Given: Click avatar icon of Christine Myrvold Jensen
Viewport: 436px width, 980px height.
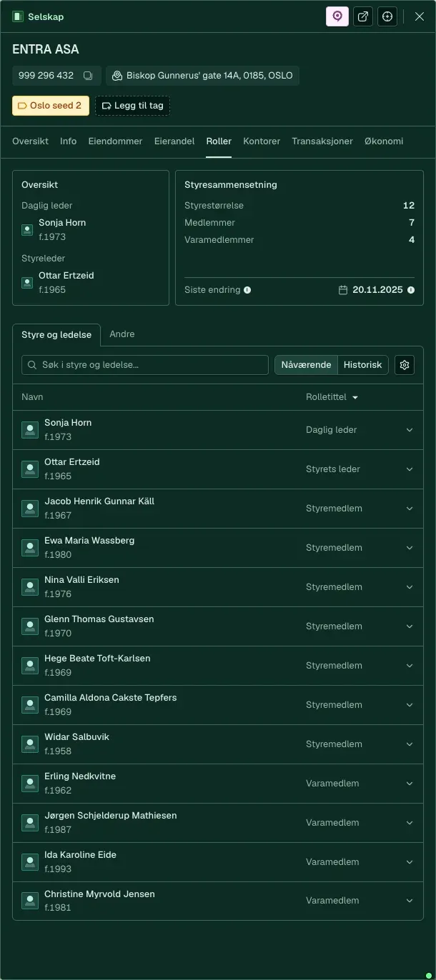Looking at the screenshot, I should [30, 901].
